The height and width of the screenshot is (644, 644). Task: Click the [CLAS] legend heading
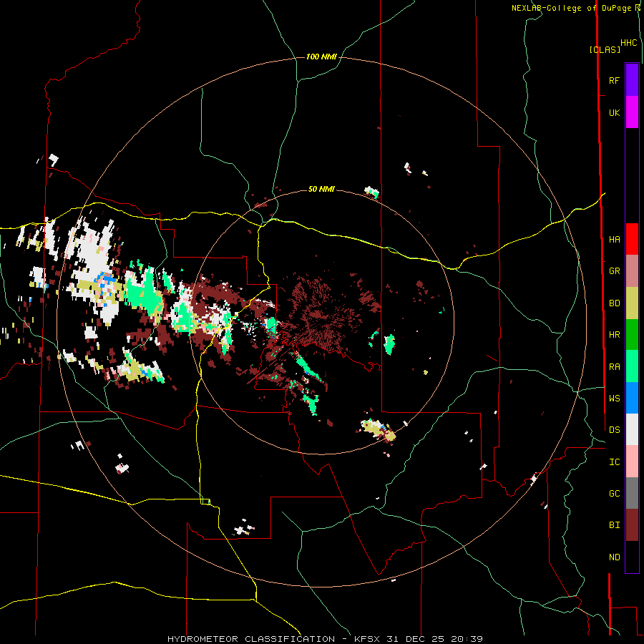point(605,49)
